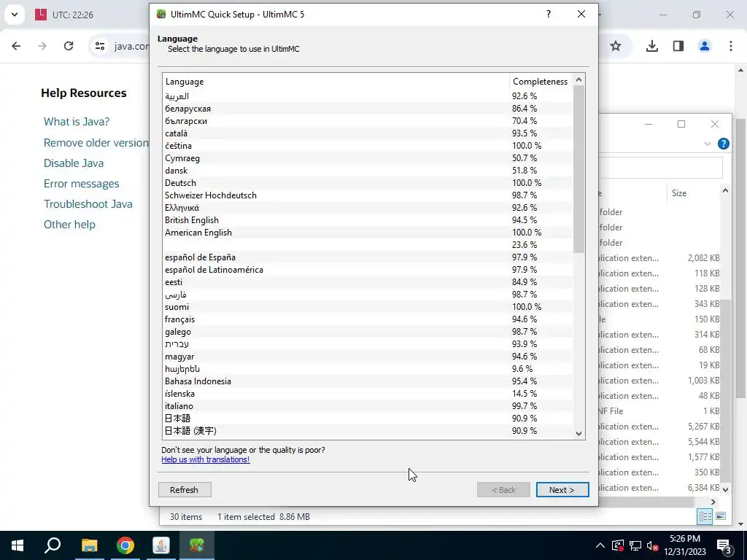Click the Next button in setup wizard

tap(562, 489)
